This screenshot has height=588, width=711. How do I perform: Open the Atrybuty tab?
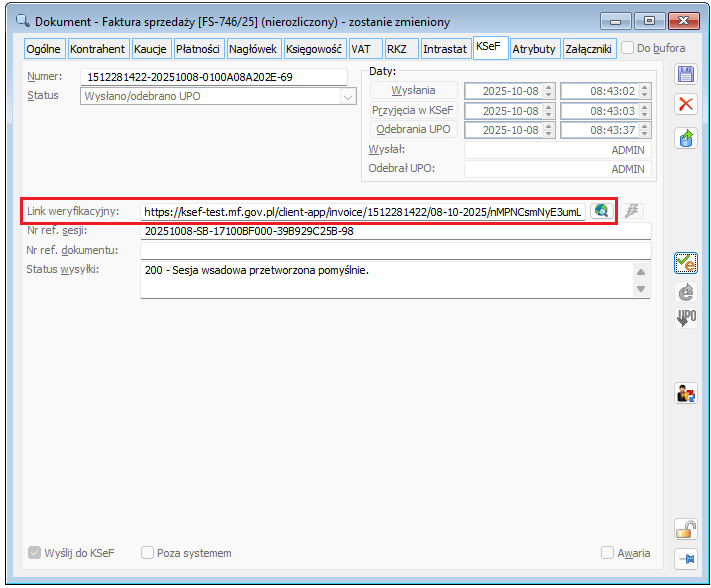(534, 49)
